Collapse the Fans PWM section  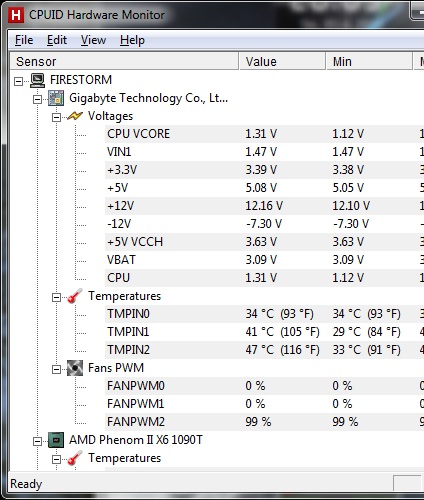[57, 369]
